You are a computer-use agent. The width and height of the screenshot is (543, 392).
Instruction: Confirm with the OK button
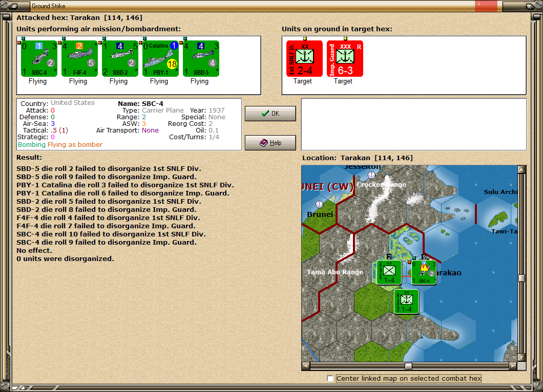(x=270, y=114)
